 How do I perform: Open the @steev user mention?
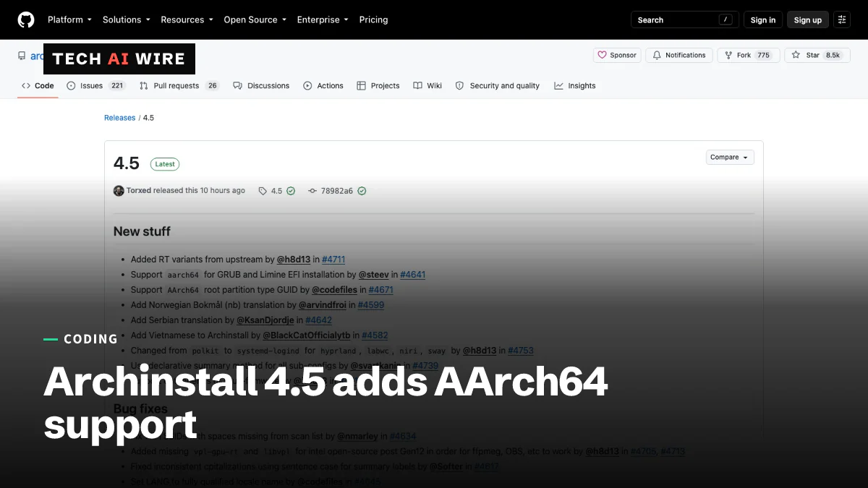[374, 275]
